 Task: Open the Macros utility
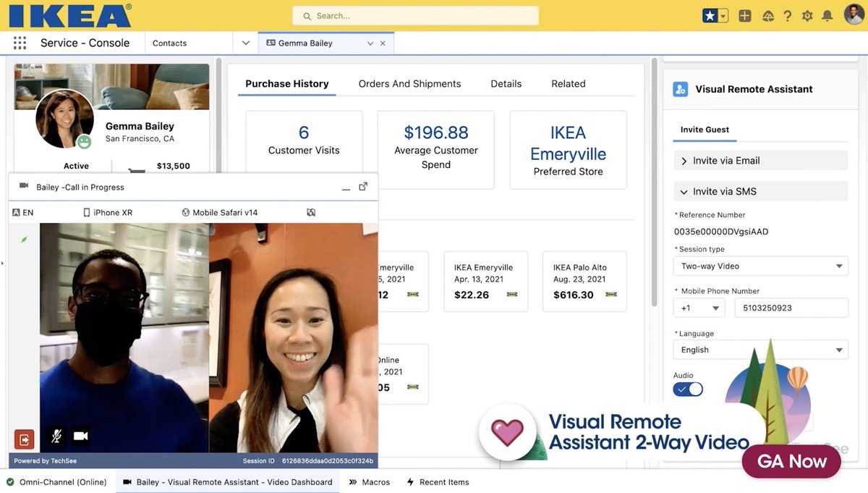point(369,482)
